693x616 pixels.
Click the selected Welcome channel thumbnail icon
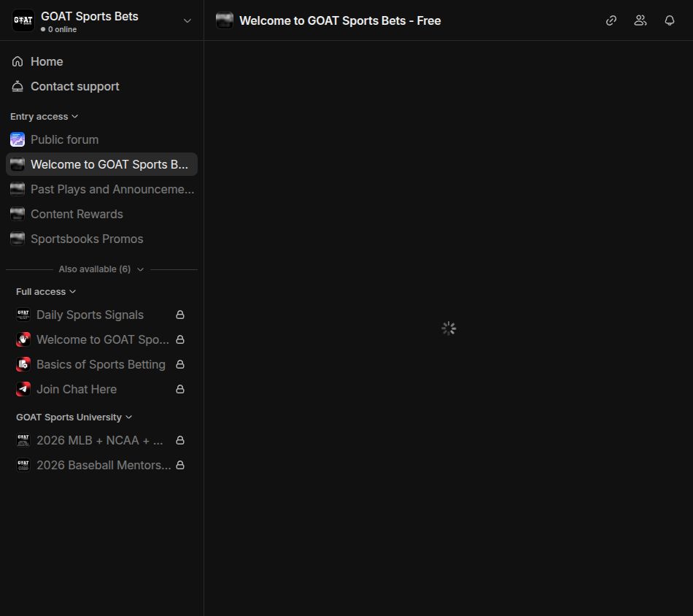[x=18, y=164]
